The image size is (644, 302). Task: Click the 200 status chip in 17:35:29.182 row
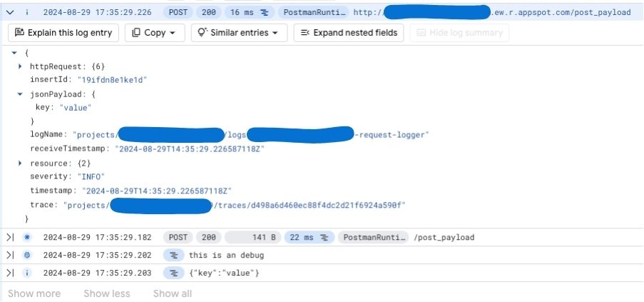209,237
